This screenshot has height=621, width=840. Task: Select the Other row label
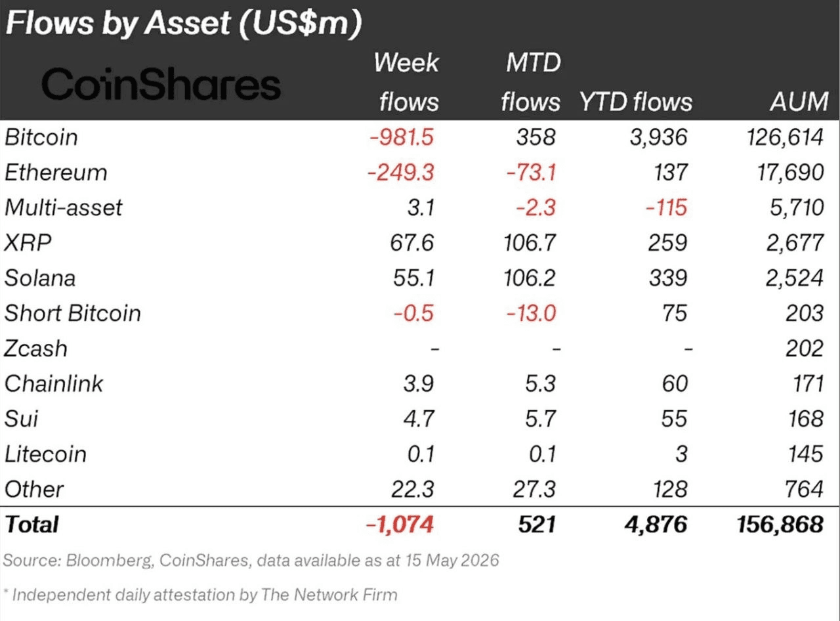[x=34, y=489]
